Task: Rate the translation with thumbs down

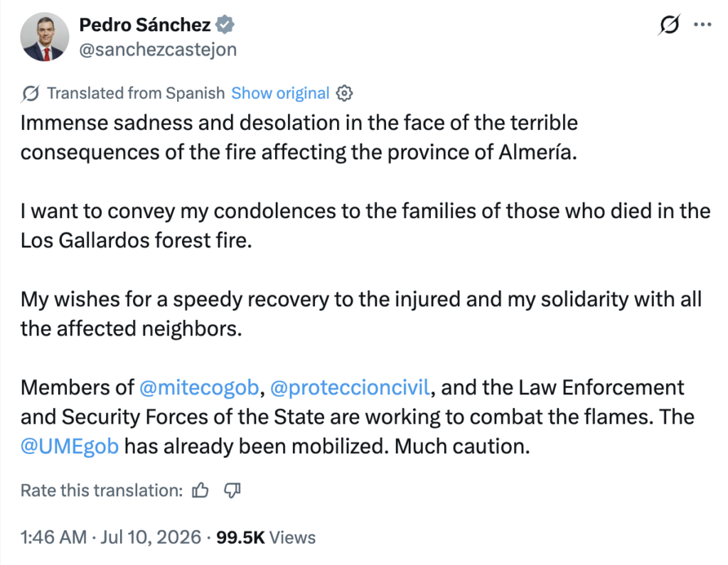Action: 232,490
